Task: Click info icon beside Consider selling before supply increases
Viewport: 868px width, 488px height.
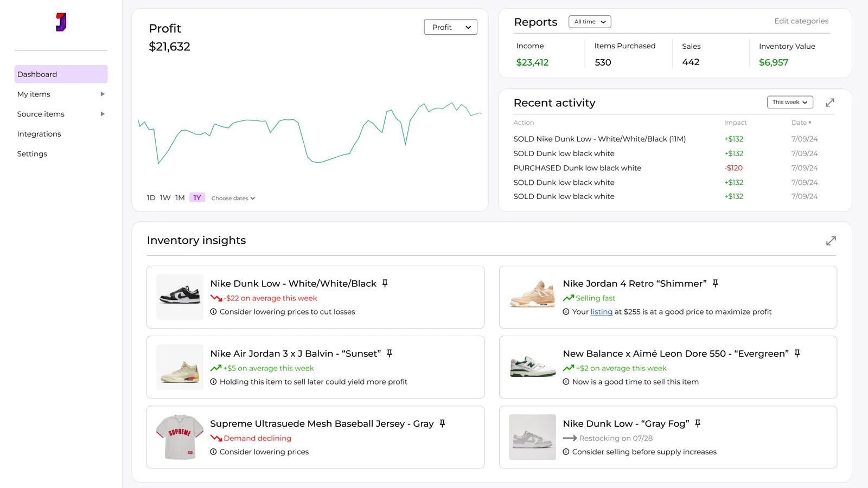Action: [x=566, y=452]
